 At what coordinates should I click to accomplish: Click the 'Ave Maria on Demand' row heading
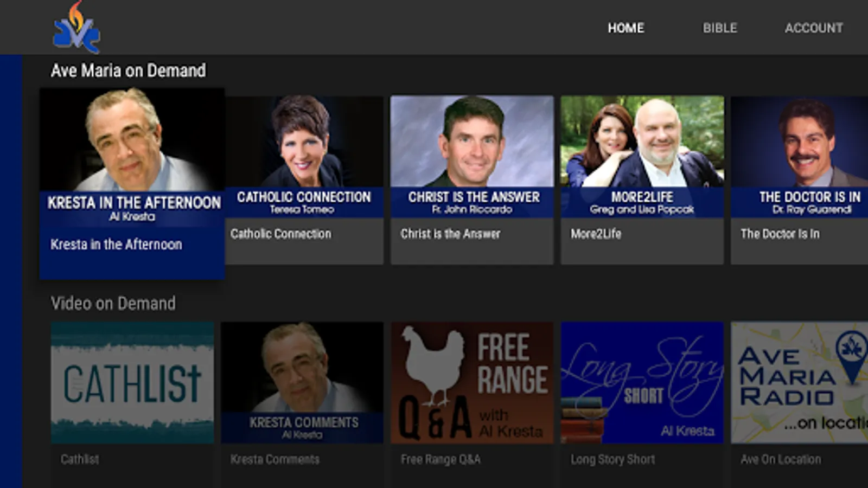128,70
